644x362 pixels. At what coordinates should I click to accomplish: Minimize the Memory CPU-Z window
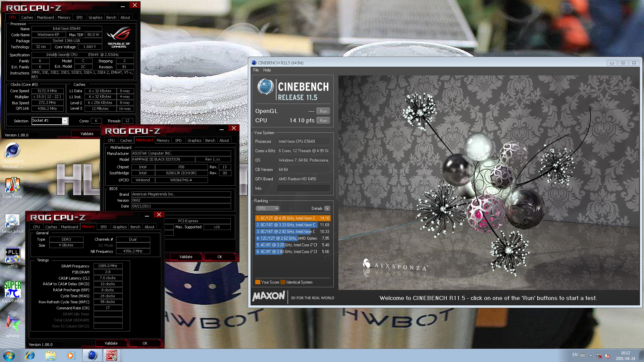pos(147,216)
